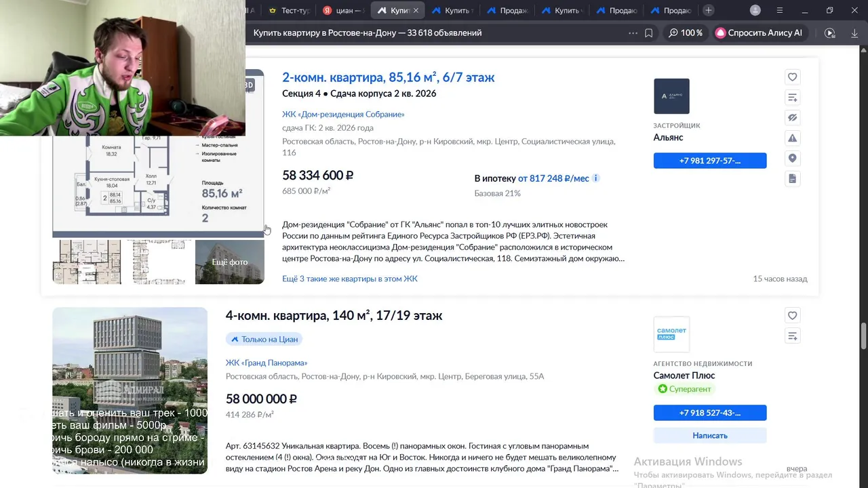This screenshot has height=488, width=868.
Task: Click the Написать button for Самолет Плюс
Action: coord(710,435)
